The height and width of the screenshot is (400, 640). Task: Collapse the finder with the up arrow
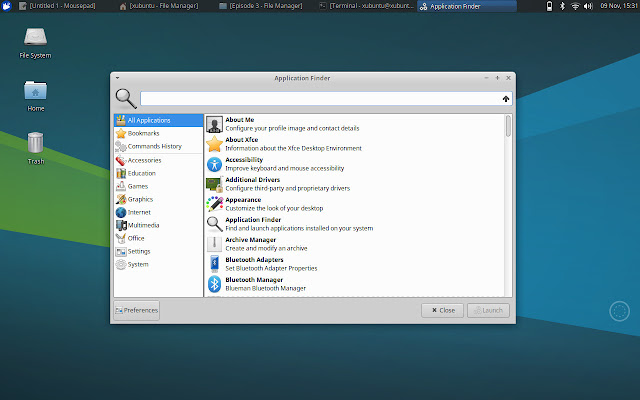[506, 99]
